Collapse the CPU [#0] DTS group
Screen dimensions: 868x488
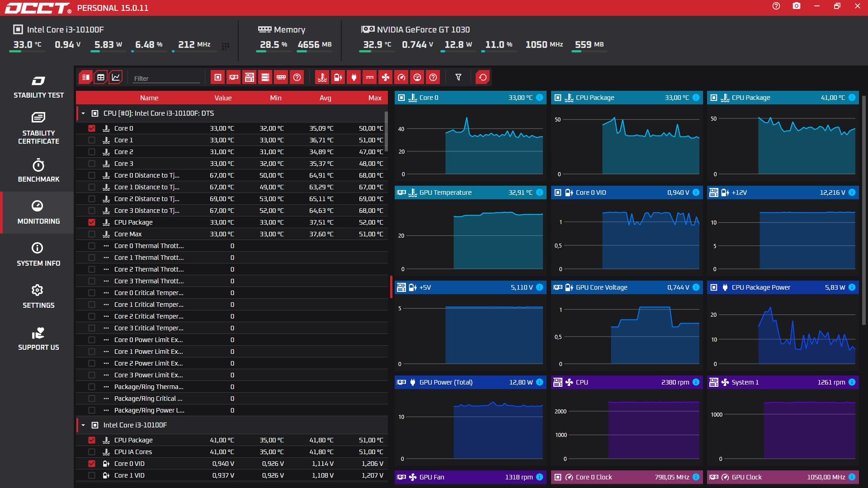pos(83,113)
